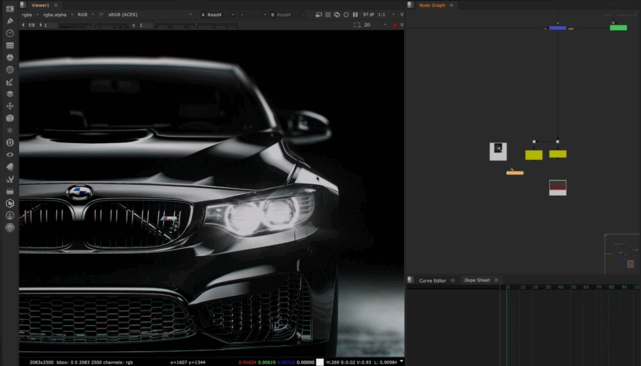Switch to the Node Graph tab
Viewport: 641px width, 366px height.
tap(432, 5)
